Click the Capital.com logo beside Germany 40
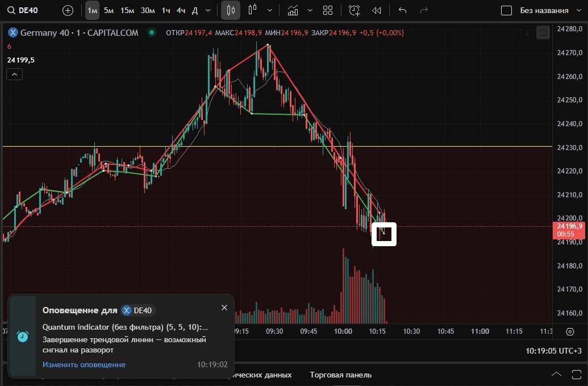This screenshot has height=386, width=588. point(13,32)
